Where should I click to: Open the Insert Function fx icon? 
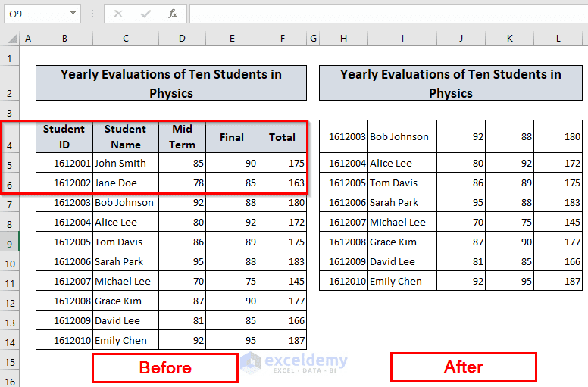[x=173, y=14]
